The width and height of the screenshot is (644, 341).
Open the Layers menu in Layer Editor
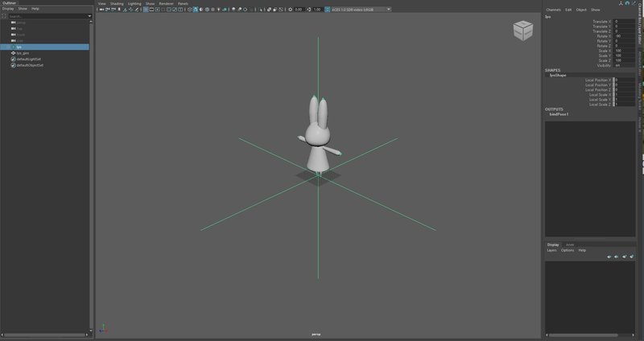click(551, 250)
